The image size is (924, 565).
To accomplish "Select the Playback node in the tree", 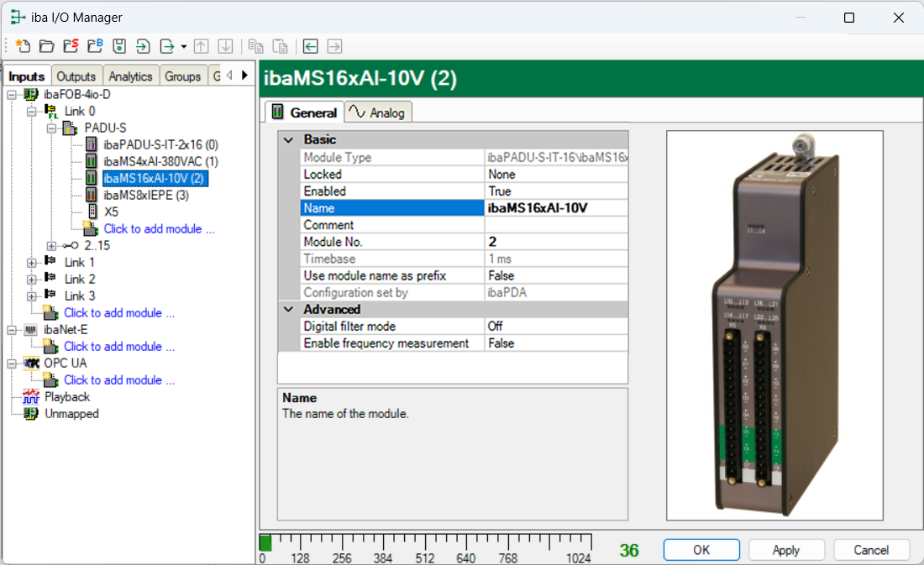I will [66, 396].
